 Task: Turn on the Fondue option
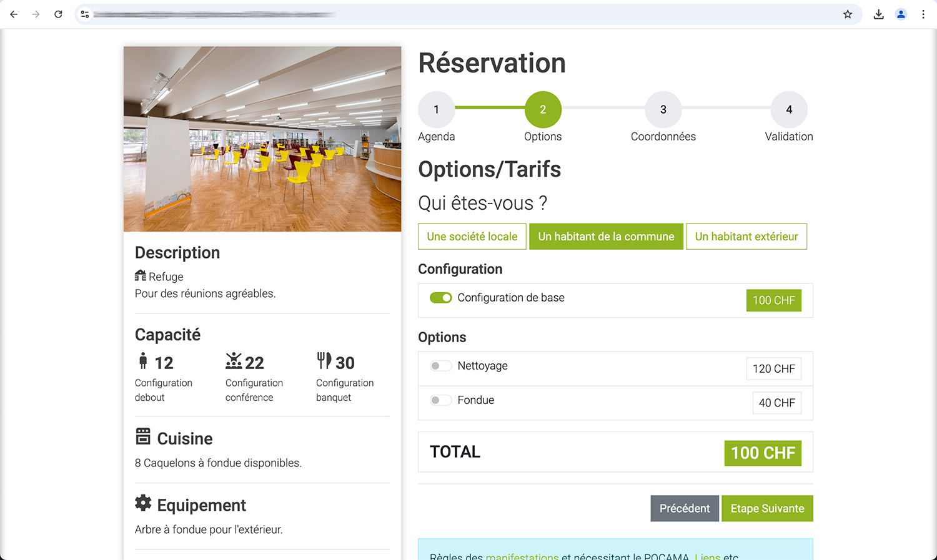point(440,400)
